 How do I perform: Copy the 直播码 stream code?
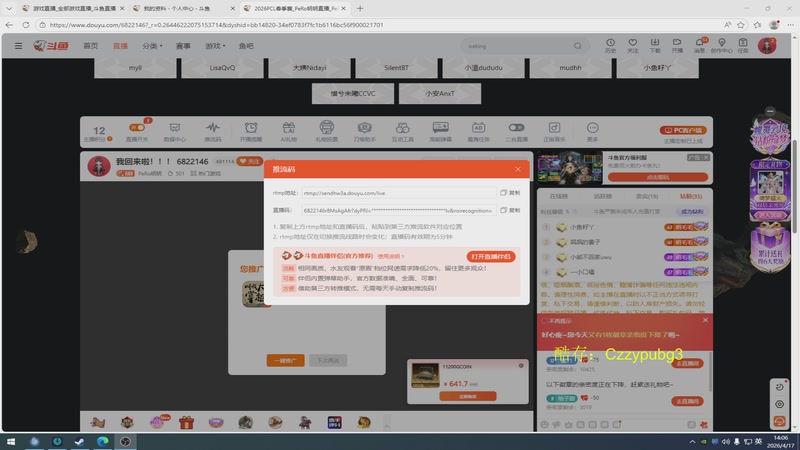click(x=510, y=210)
